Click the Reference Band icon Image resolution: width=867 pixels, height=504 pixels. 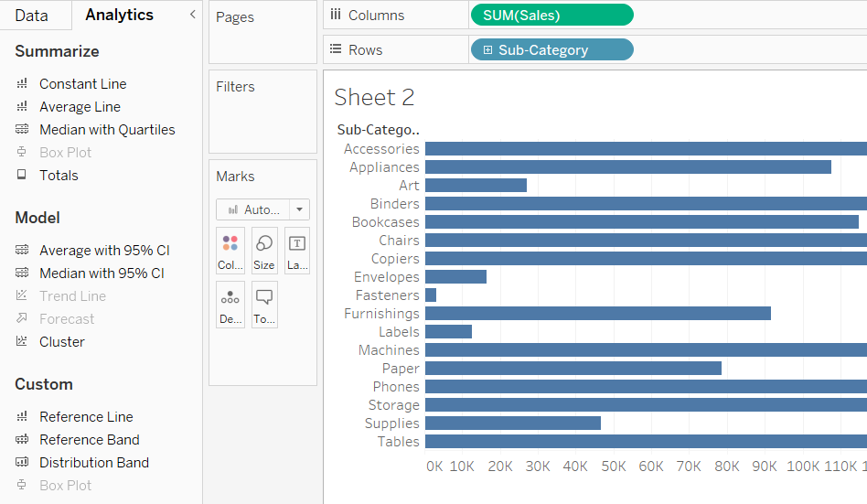pos(22,440)
